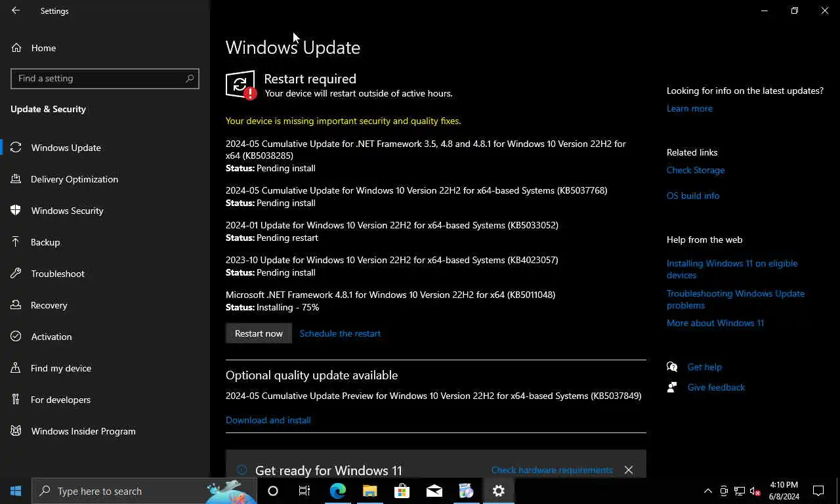Open Installing Windows 11 on eligible devices
This screenshot has width=840, height=504.
pos(732,269)
